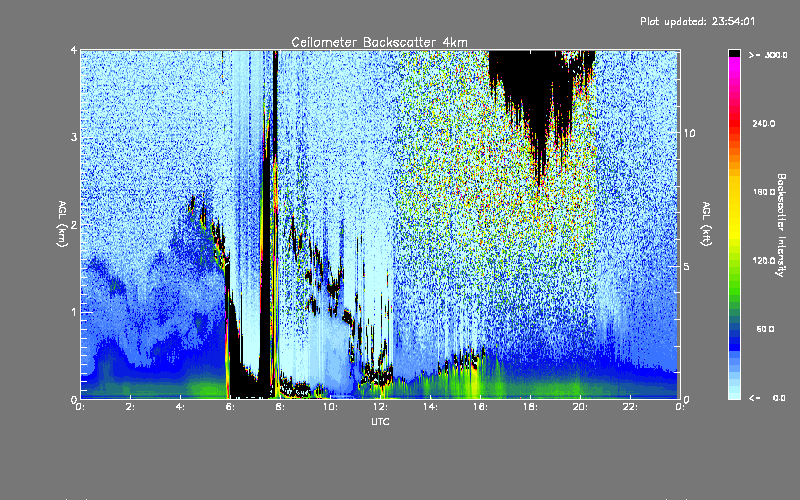Image resolution: width=800 pixels, height=500 pixels.
Task: Click the '2' km label on the left axis
Action: (x=74, y=225)
